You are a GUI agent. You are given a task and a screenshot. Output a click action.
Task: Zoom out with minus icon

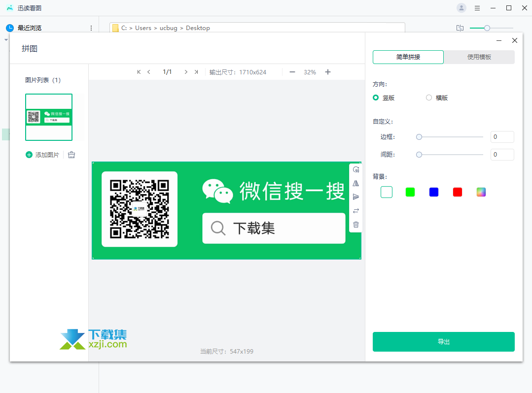292,72
